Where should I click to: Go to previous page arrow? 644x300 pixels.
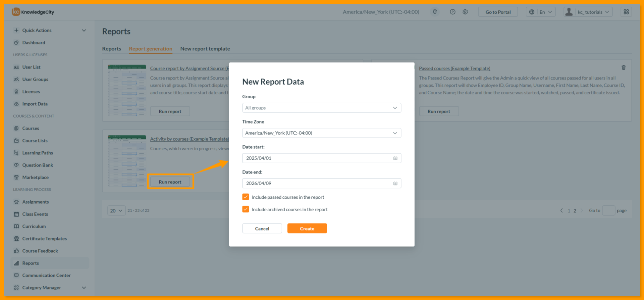[562, 211]
